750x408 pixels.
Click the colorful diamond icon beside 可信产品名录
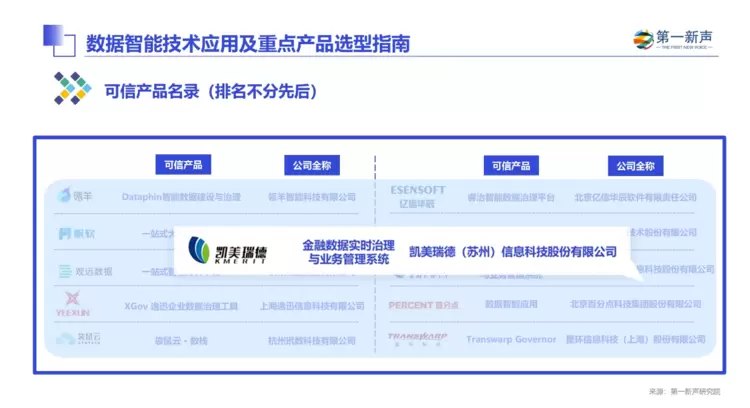click(72, 89)
